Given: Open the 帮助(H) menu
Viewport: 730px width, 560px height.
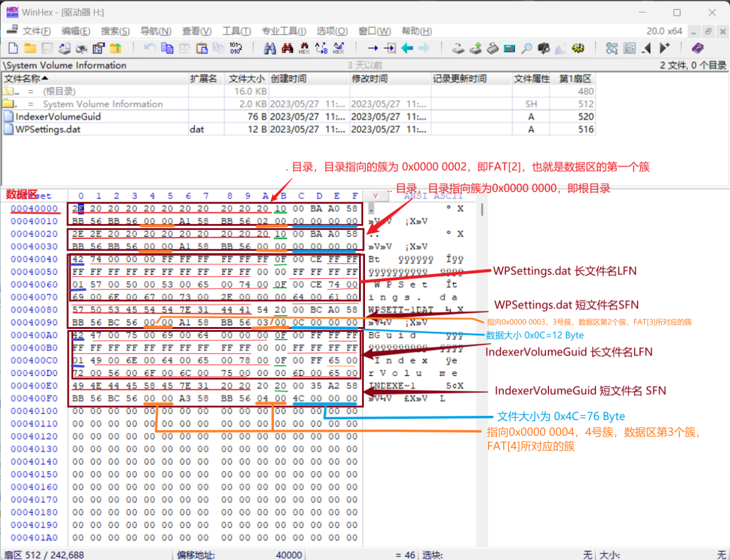Looking at the screenshot, I should 417,31.
